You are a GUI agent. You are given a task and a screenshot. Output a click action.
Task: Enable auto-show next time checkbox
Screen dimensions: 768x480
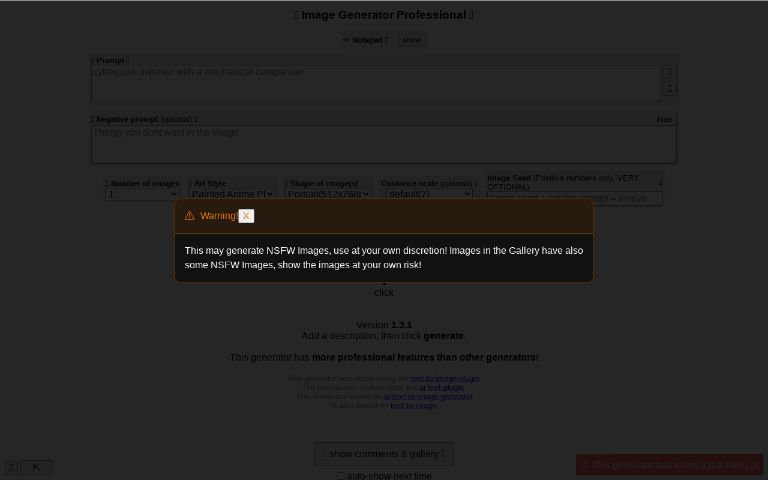(x=340, y=476)
